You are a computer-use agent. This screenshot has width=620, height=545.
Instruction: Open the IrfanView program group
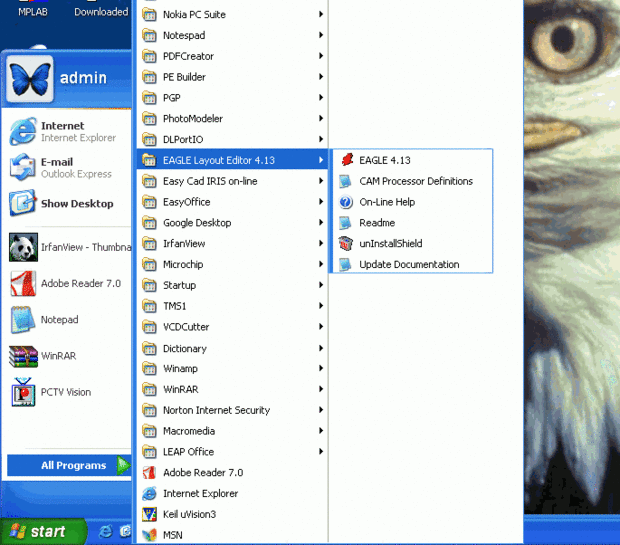(x=232, y=244)
